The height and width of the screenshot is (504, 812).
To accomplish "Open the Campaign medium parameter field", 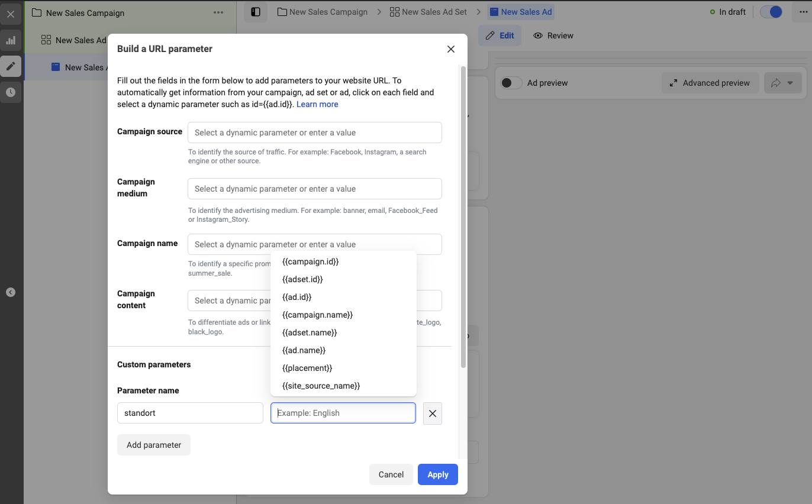I will click(x=315, y=189).
